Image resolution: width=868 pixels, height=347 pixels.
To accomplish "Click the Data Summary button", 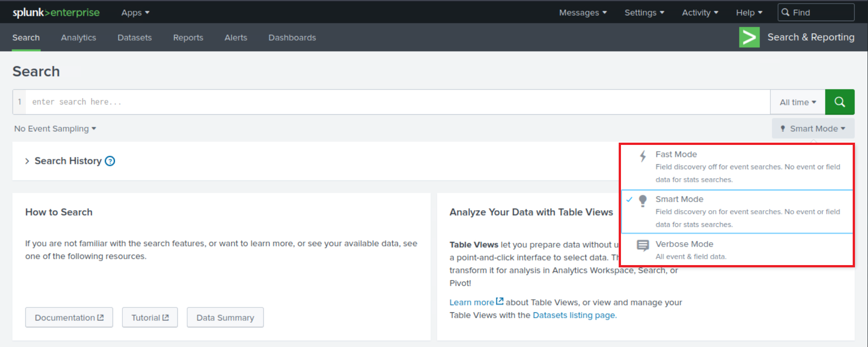I will pyautogui.click(x=225, y=318).
